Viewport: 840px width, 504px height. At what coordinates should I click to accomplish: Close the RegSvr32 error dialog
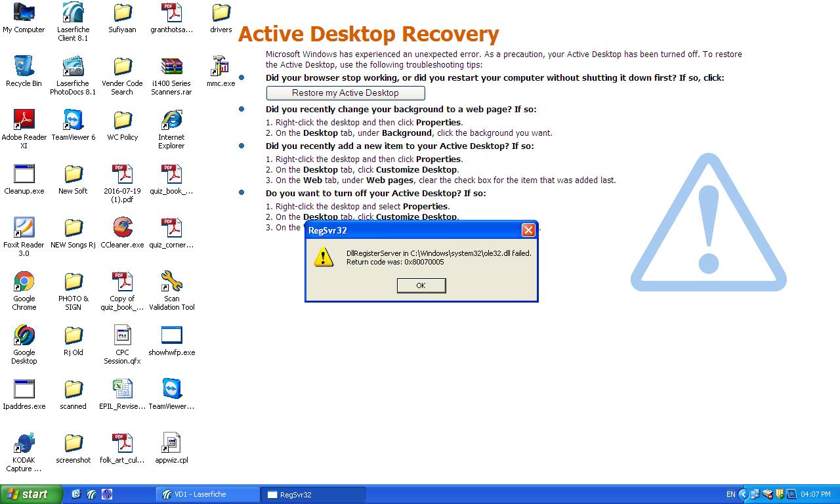point(528,230)
